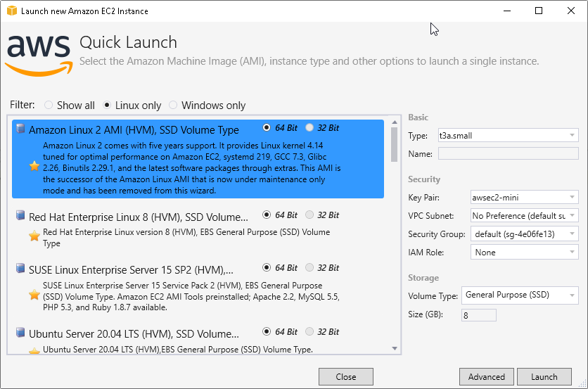Screen dimensions: 588x389
Task: Click the AMI list scrollbar thumb
Action: (394, 144)
